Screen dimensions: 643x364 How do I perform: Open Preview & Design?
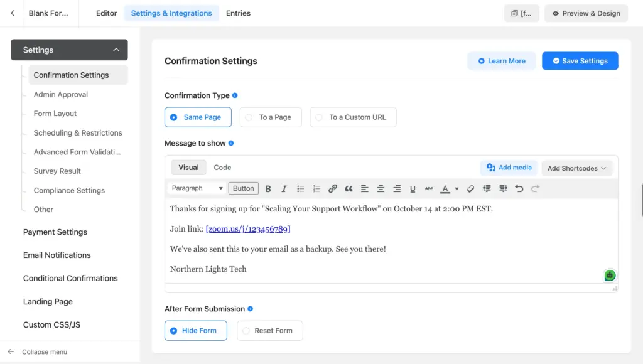(586, 14)
